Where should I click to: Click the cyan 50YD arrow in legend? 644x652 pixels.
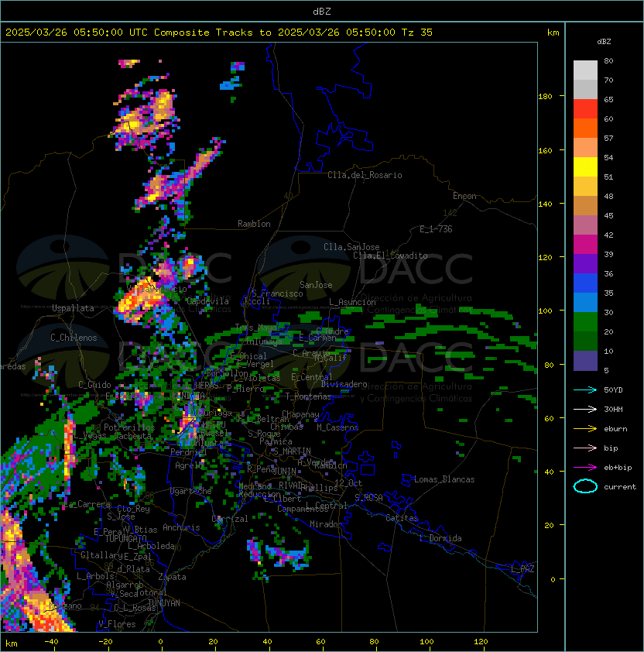pos(585,389)
